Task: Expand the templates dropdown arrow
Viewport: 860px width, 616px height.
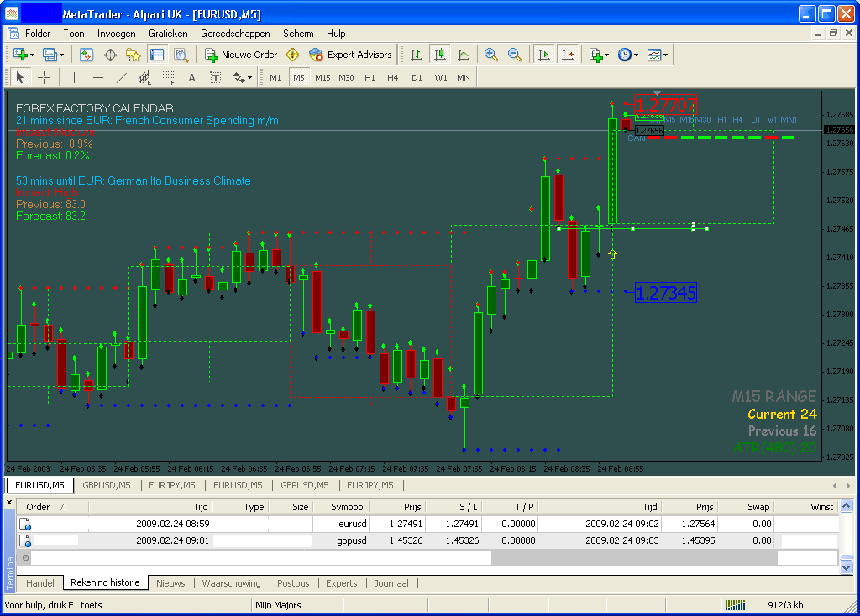Action: (666, 55)
